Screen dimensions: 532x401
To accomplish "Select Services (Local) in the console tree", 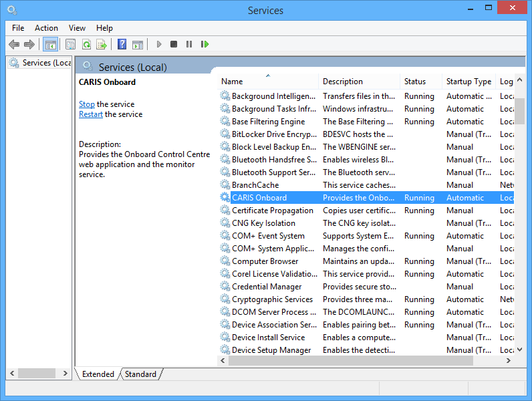I will (45, 63).
